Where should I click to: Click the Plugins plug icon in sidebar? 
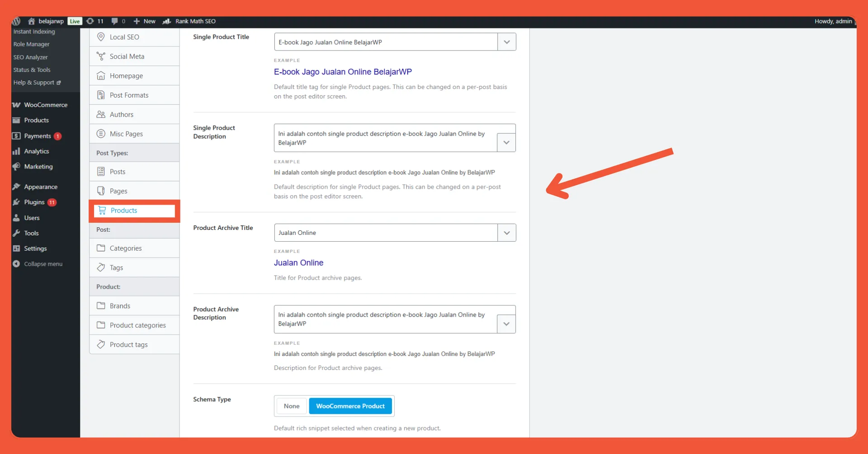(x=16, y=202)
